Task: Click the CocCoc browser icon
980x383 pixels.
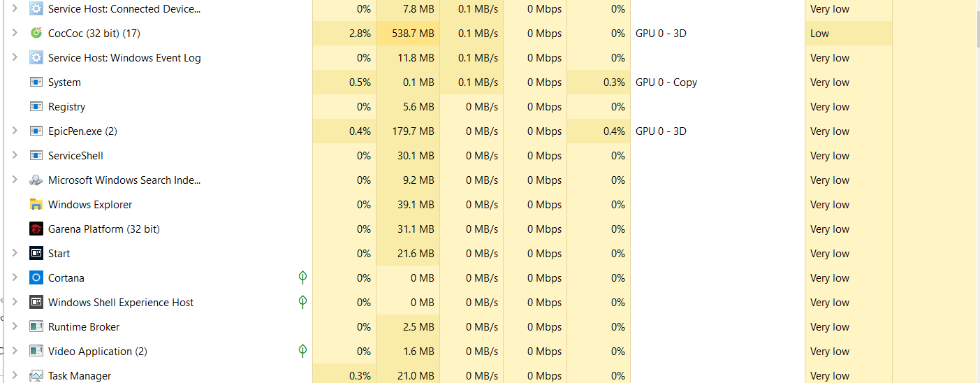Action: [36, 34]
